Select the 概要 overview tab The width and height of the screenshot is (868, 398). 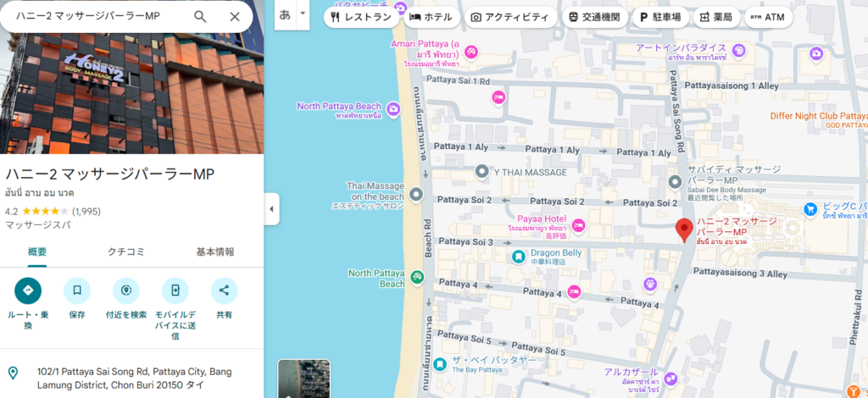[37, 252]
